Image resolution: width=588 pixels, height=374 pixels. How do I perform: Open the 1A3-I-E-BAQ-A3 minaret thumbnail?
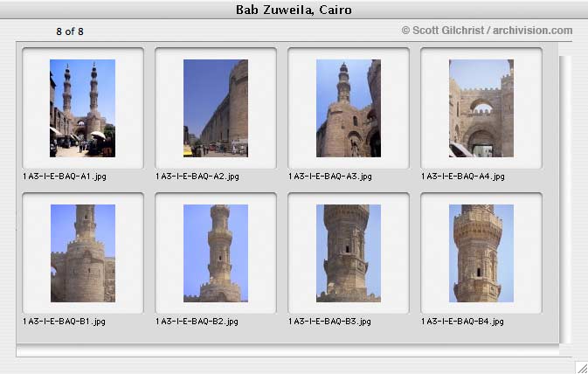[349, 108]
